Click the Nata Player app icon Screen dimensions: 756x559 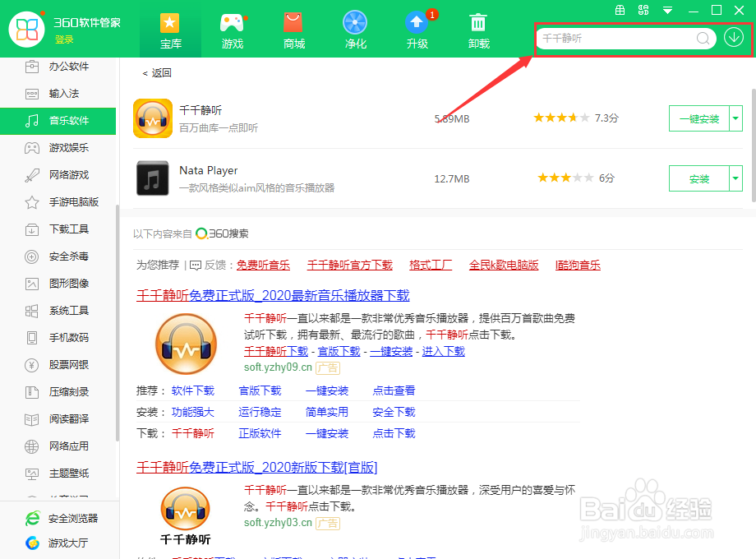[x=153, y=178]
